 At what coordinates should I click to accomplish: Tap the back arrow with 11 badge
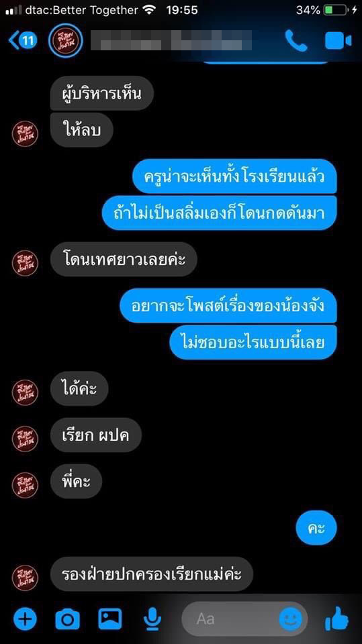click(x=23, y=41)
